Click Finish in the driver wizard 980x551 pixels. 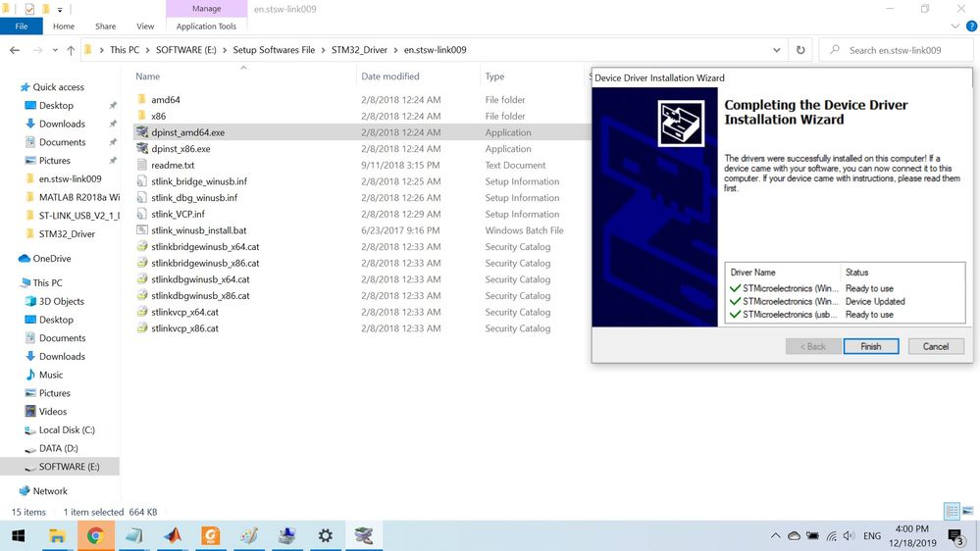point(871,346)
